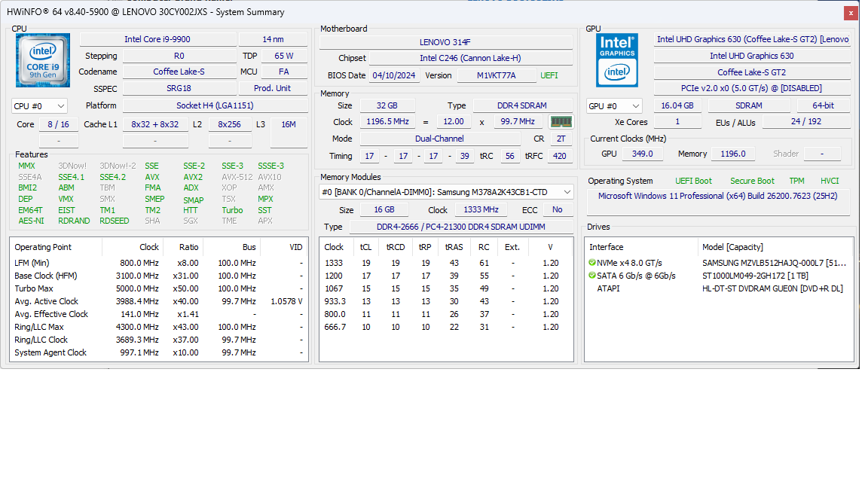868x488 pixels.
Task: Open the CPU #0 selector dropdown
Action: click(39, 105)
